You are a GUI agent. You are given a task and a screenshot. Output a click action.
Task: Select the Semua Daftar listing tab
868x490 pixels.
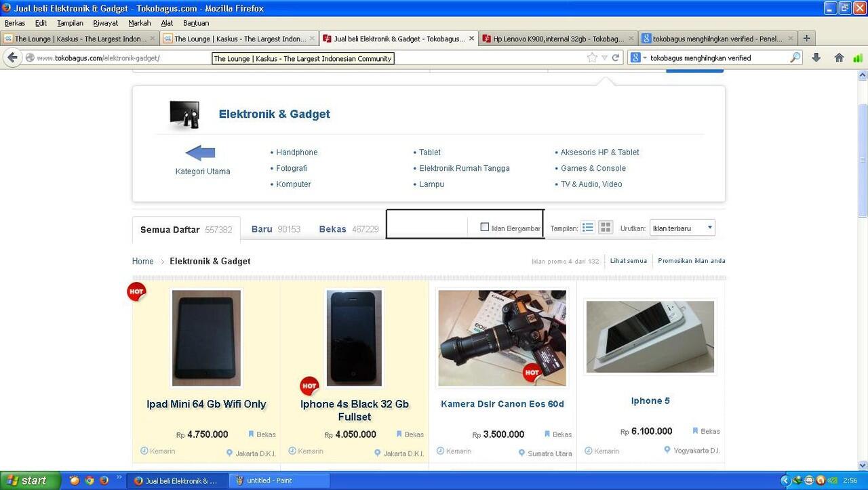pyautogui.click(x=186, y=230)
